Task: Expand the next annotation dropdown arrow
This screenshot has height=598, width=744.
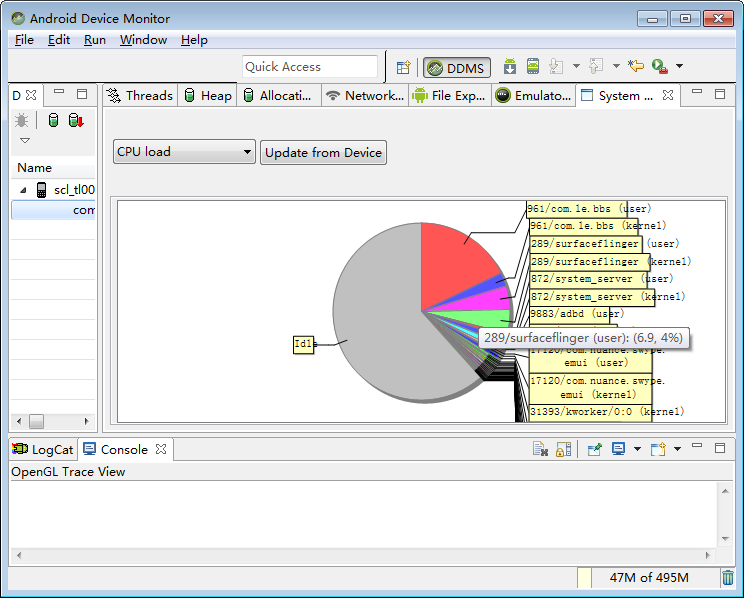Action: [576, 66]
